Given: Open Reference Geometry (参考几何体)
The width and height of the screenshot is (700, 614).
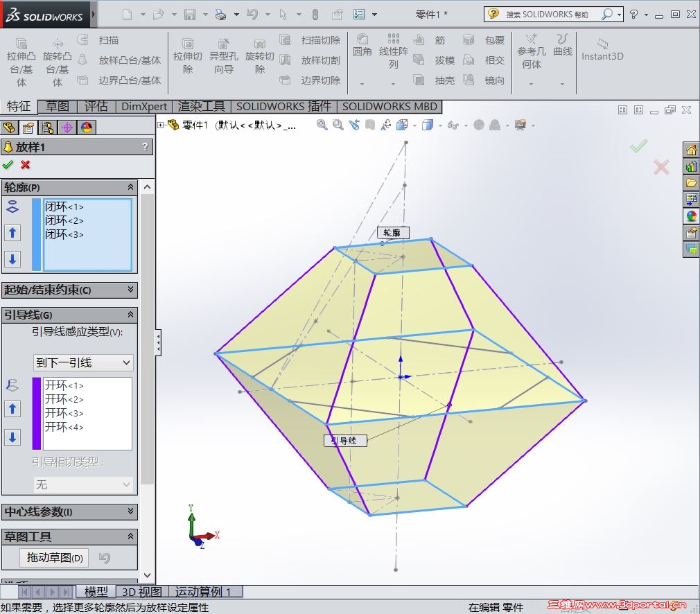Looking at the screenshot, I should pos(532,52).
